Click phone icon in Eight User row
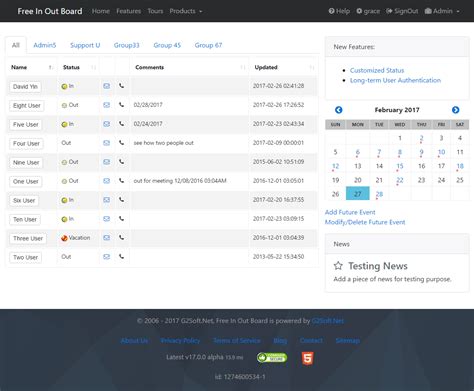The width and height of the screenshot is (474, 391). coord(121,105)
